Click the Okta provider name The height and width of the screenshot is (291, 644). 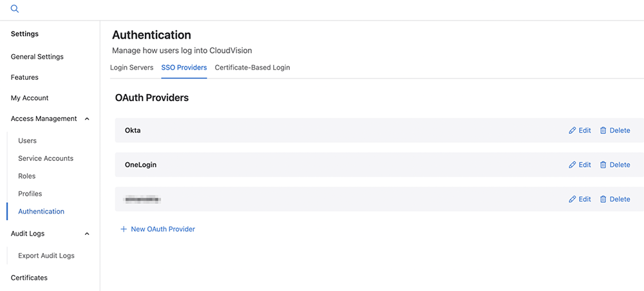coord(133,131)
